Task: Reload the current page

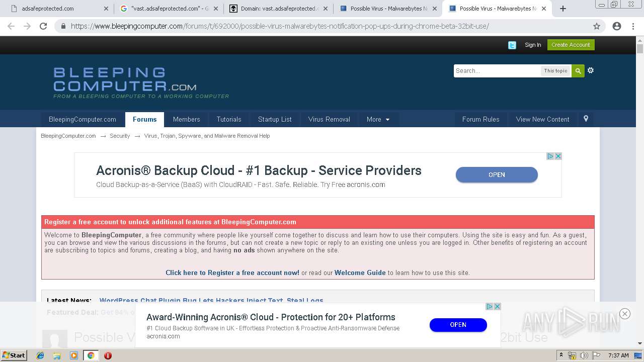Action: 43,26
